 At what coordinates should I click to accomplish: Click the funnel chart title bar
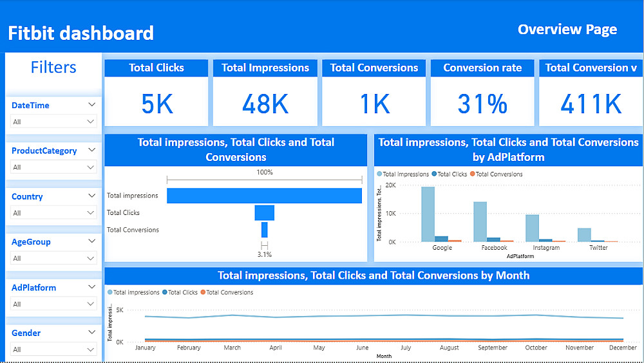click(x=236, y=149)
